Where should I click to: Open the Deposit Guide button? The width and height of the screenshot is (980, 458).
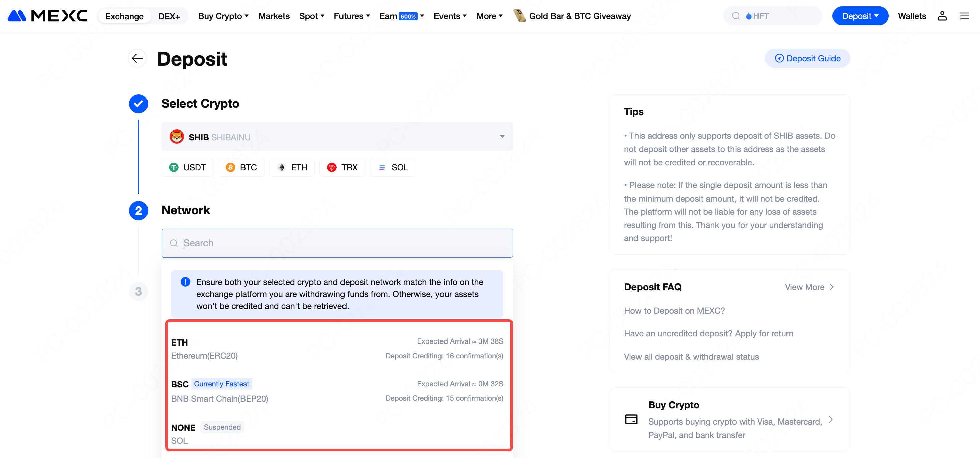[x=807, y=58]
